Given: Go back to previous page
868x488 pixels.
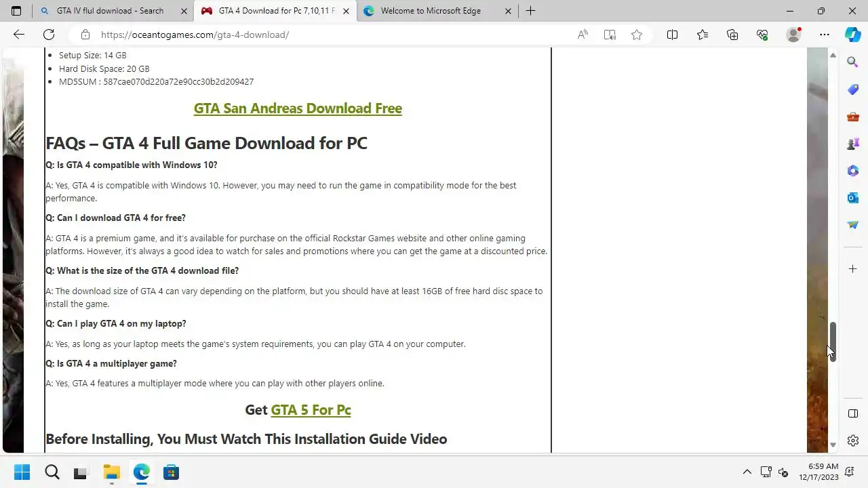Looking at the screenshot, I should coord(19,35).
